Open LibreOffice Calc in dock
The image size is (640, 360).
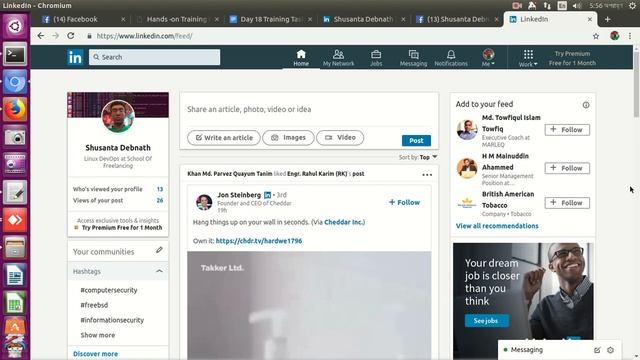15,303
